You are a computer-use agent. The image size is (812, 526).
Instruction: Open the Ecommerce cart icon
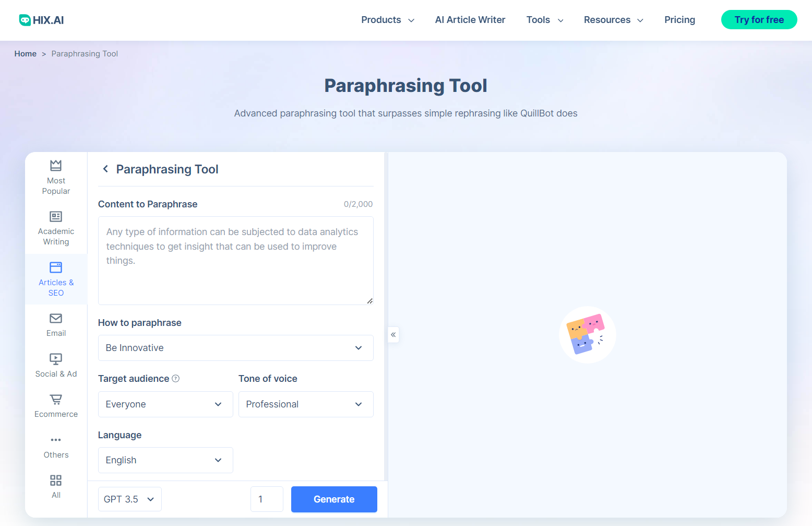(x=56, y=400)
